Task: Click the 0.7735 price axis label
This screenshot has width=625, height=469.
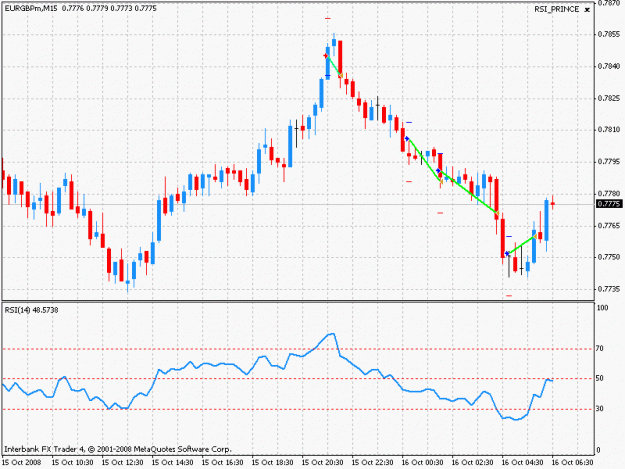Action: click(609, 289)
